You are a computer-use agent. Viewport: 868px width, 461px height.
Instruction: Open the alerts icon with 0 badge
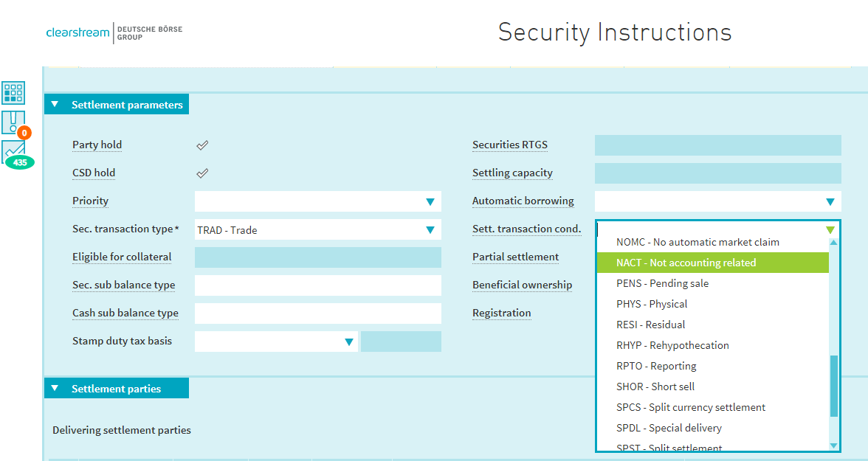point(13,122)
